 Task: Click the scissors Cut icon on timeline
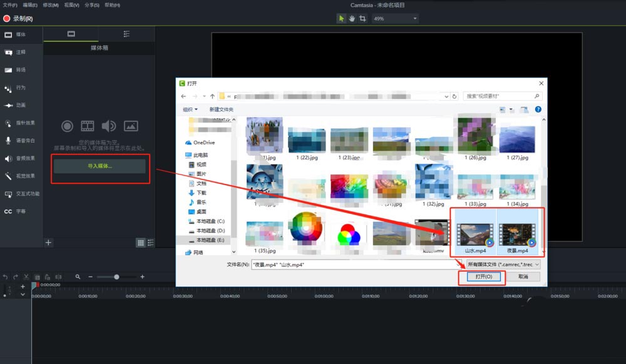tap(26, 276)
